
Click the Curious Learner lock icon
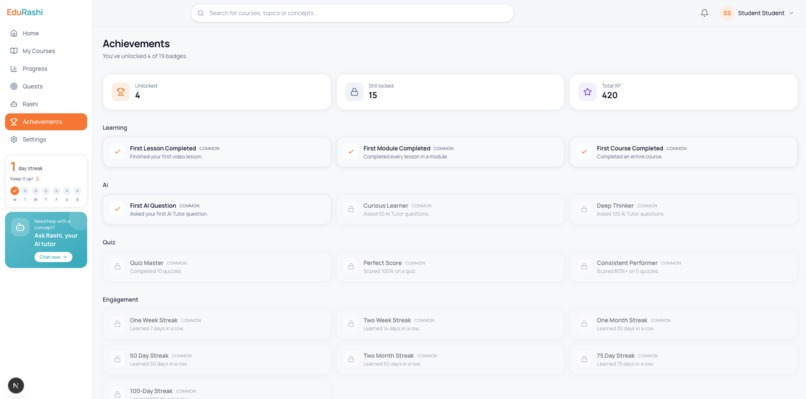point(351,209)
